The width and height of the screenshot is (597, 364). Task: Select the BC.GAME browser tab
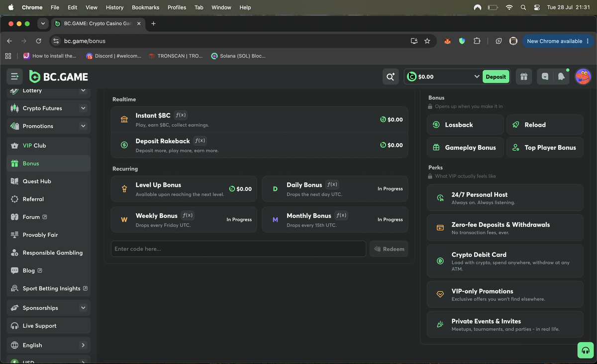tap(98, 23)
